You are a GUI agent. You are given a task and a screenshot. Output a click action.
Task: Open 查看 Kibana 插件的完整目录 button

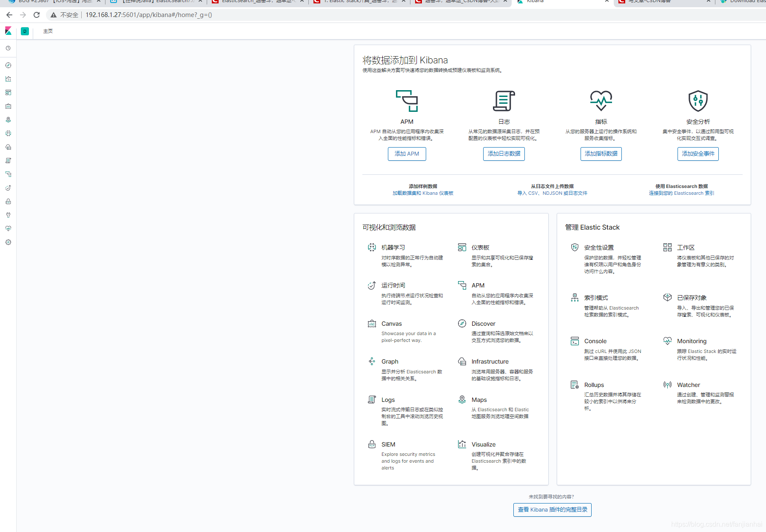click(552, 509)
